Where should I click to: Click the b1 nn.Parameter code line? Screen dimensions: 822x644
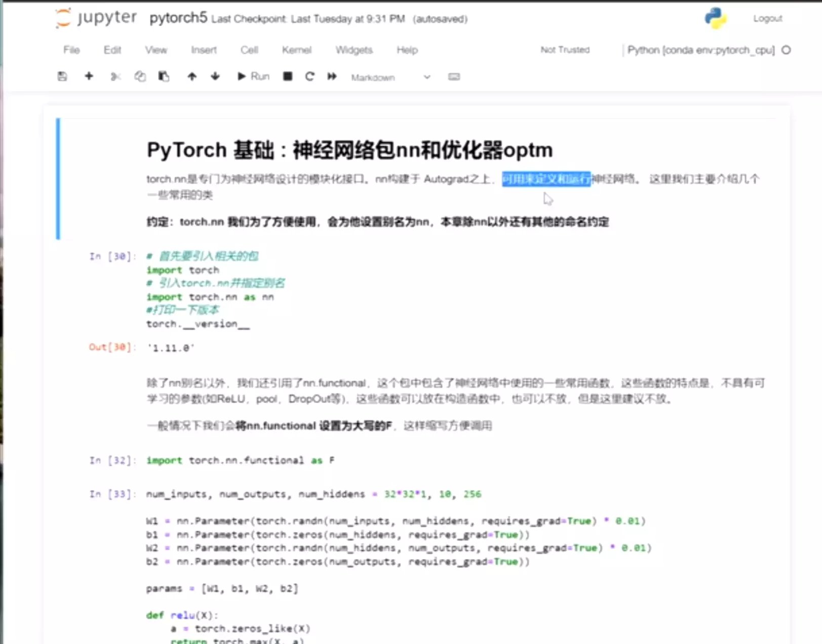[338, 535]
